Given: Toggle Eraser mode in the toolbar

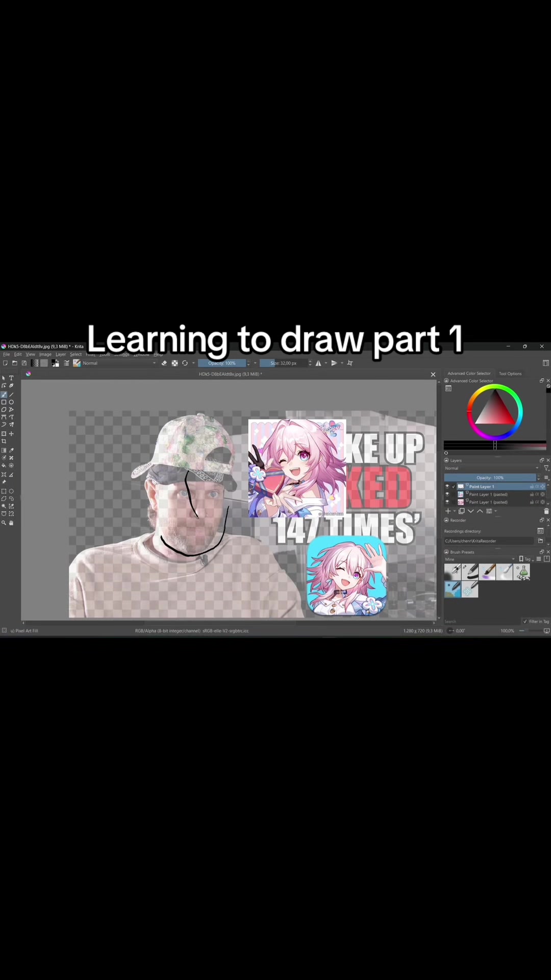Looking at the screenshot, I should coord(164,363).
